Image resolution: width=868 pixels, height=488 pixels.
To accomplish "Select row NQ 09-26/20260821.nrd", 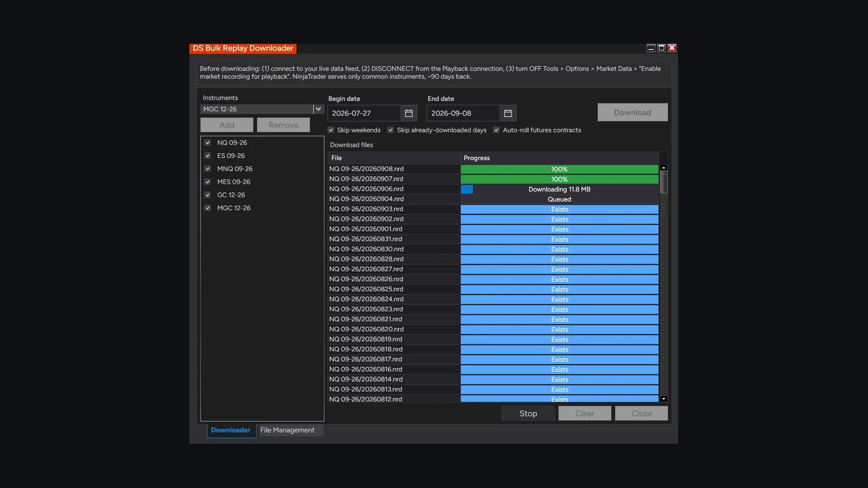I will (493, 319).
